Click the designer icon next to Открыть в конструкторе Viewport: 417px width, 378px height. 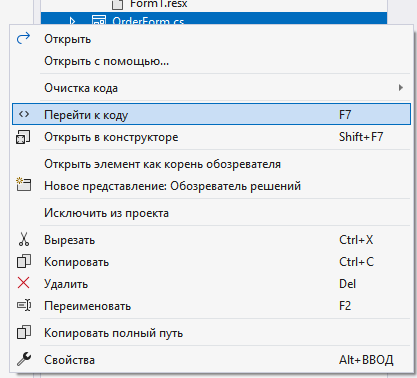[23, 137]
